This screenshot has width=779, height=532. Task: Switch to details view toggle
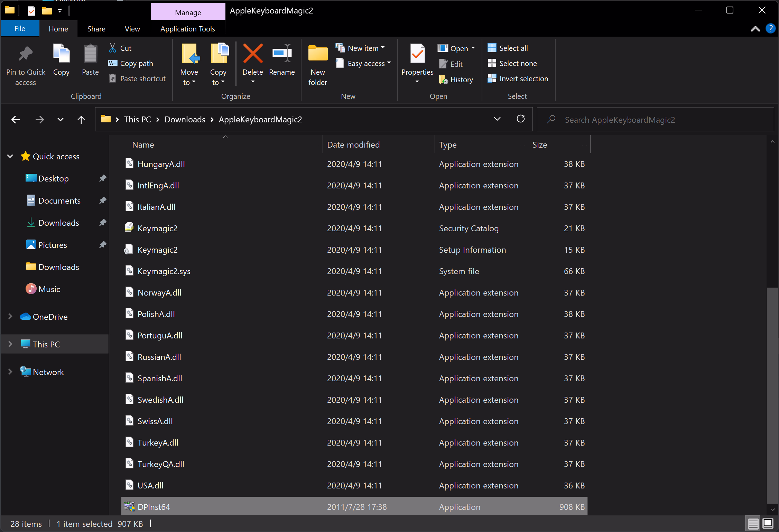pyautogui.click(x=753, y=524)
